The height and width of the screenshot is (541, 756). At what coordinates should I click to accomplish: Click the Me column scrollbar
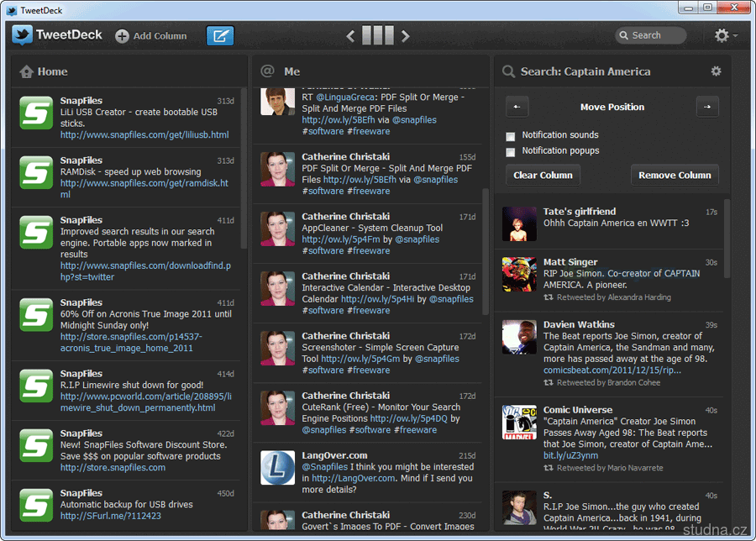[486, 252]
